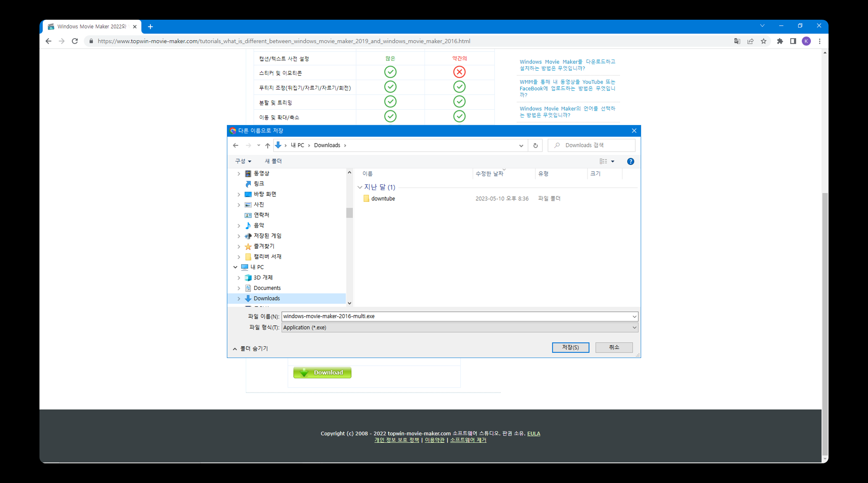Viewport: 868px width, 483px height.
Task: Open the view options dropdown in dialog
Action: pos(612,161)
